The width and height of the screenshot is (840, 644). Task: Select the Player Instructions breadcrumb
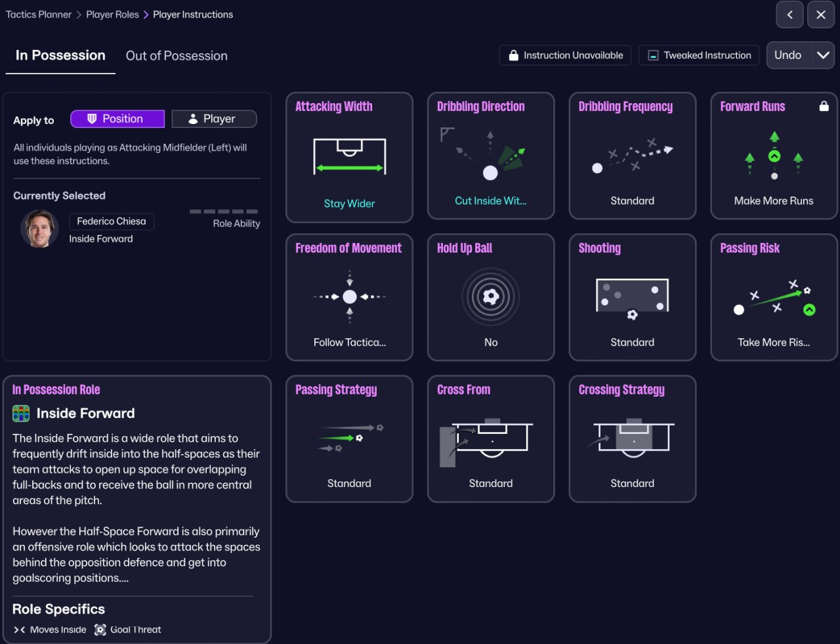tap(193, 14)
